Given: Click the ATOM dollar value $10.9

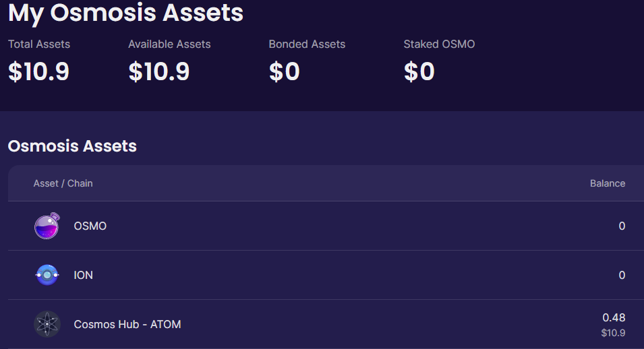Looking at the screenshot, I should (x=613, y=333).
